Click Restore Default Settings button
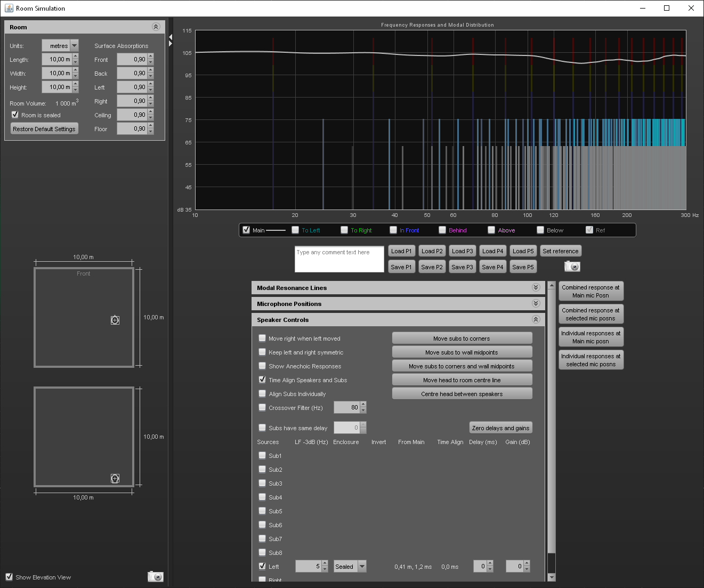Viewport: 704px width, 588px height. coord(44,128)
